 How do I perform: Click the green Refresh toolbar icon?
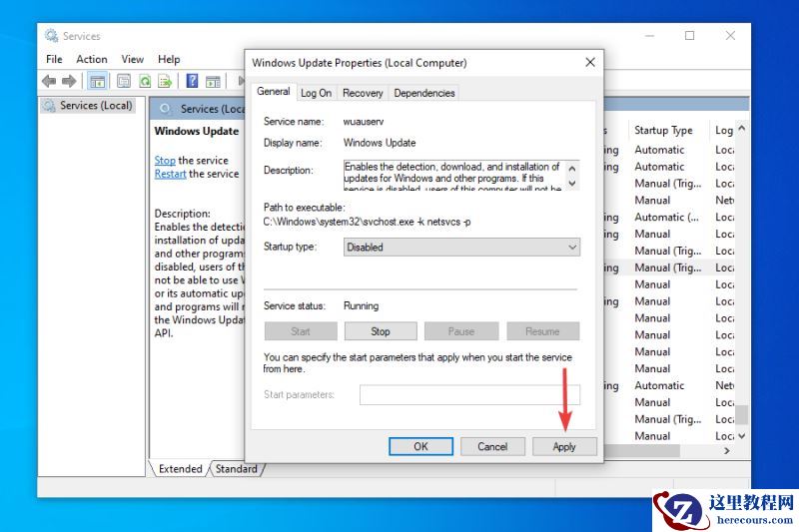[x=145, y=81]
